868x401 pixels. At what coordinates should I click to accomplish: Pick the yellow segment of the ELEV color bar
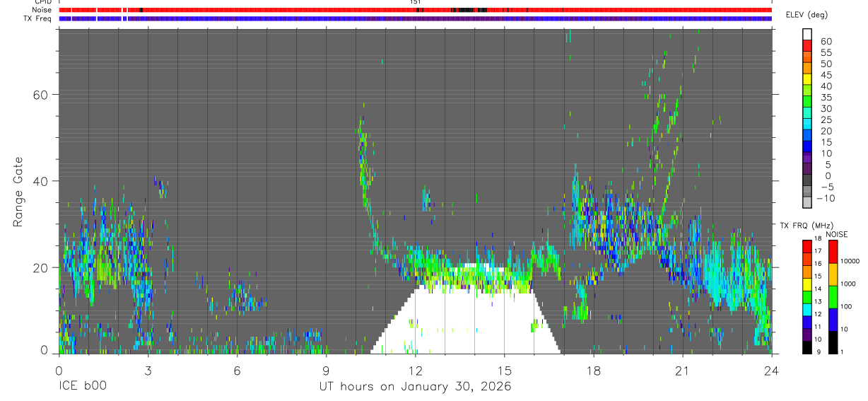[x=807, y=79]
